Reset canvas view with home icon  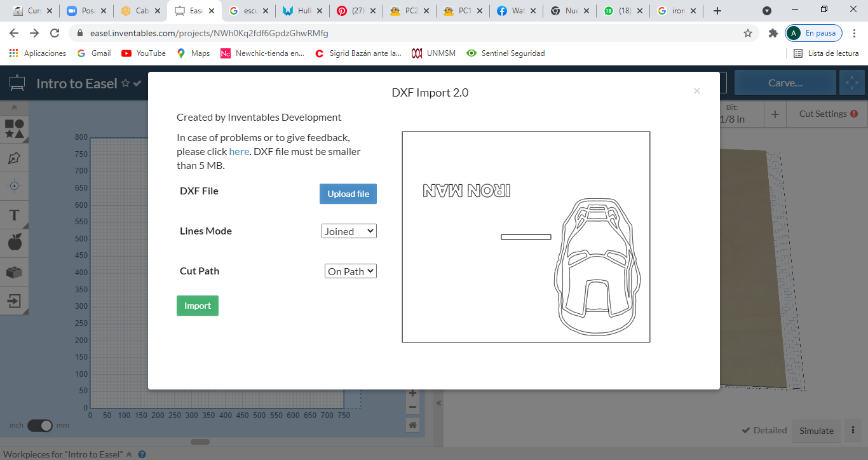[x=412, y=424]
